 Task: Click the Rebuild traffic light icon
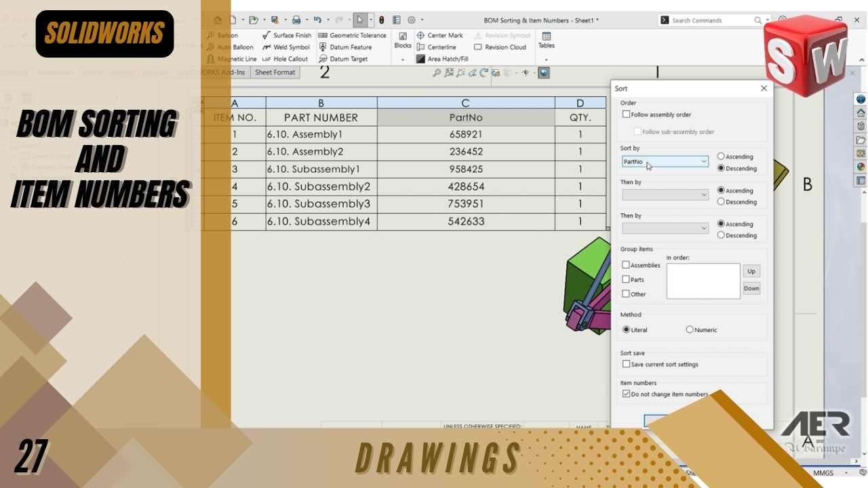[382, 20]
